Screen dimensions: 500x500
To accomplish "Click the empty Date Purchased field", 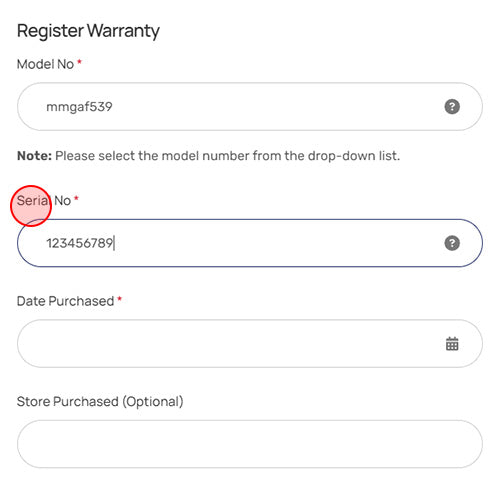I will coord(250,344).
